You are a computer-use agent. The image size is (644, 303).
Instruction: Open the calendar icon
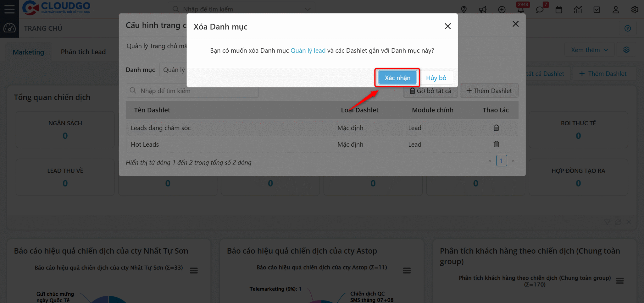coord(559,9)
